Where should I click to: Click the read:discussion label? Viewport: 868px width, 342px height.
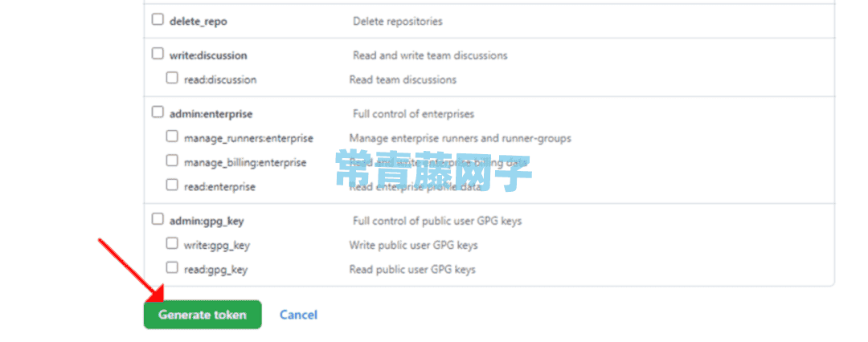[x=220, y=79]
